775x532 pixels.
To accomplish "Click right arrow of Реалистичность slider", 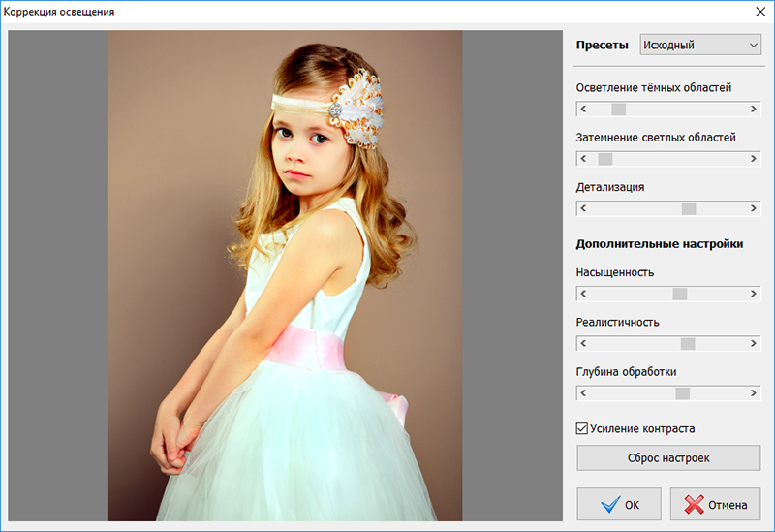I will click(754, 343).
